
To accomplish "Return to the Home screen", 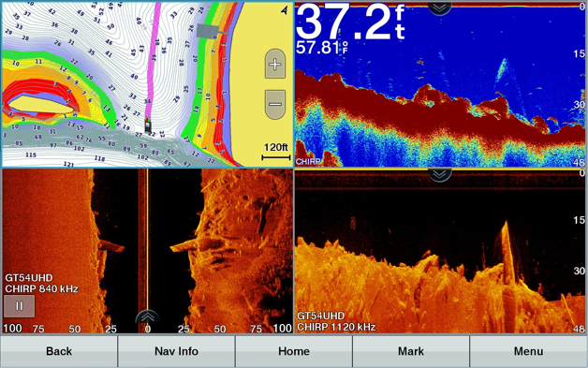I will [294, 351].
